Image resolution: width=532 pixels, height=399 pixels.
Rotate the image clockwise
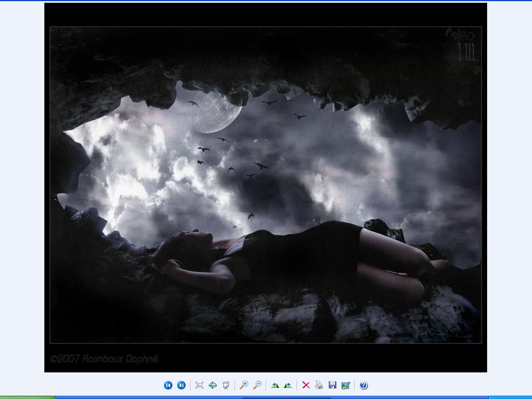coord(275,385)
